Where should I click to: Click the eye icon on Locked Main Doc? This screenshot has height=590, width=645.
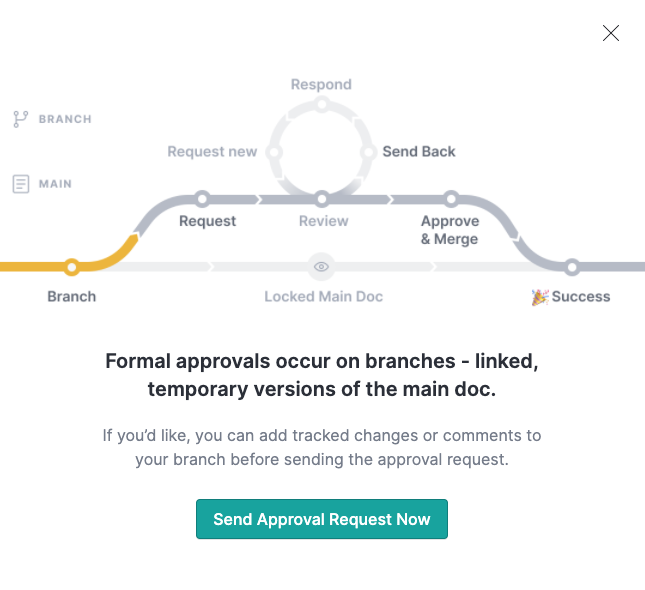tap(321, 267)
